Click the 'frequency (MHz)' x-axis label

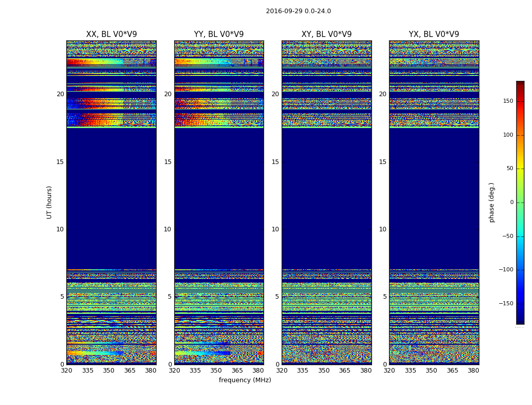(245, 380)
